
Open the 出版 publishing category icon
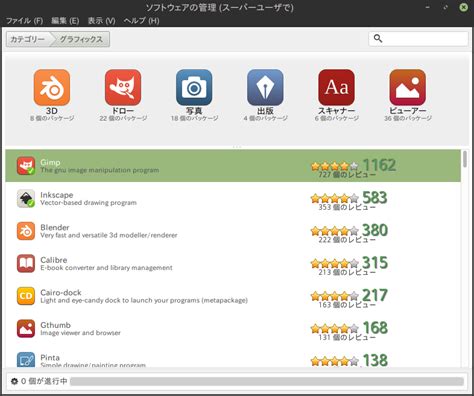[x=265, y=87]
